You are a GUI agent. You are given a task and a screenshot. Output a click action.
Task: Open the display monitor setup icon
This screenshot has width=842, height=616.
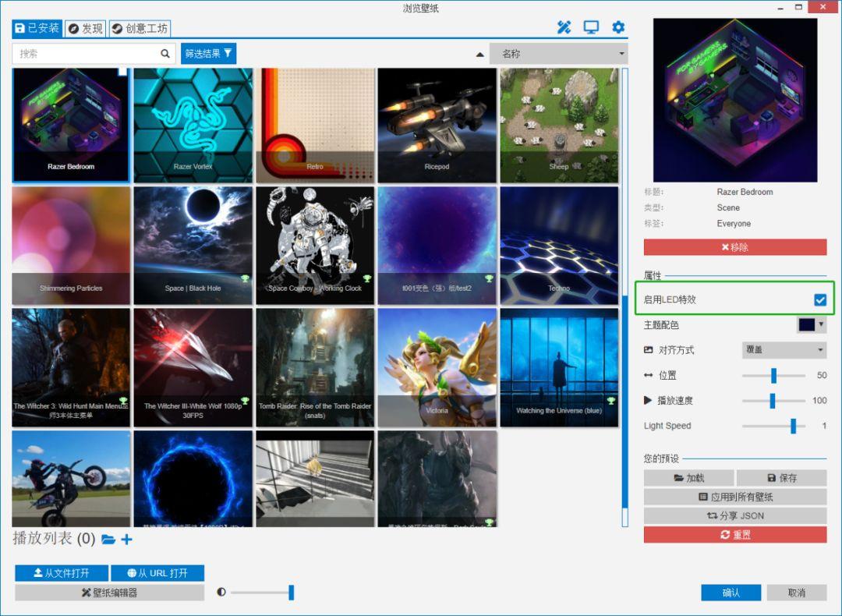coord(591,27)
